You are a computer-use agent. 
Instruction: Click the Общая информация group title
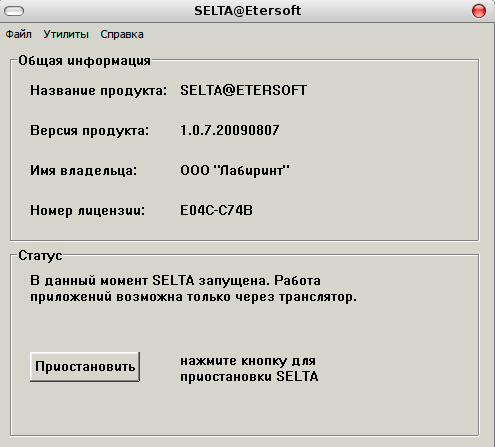84,61
